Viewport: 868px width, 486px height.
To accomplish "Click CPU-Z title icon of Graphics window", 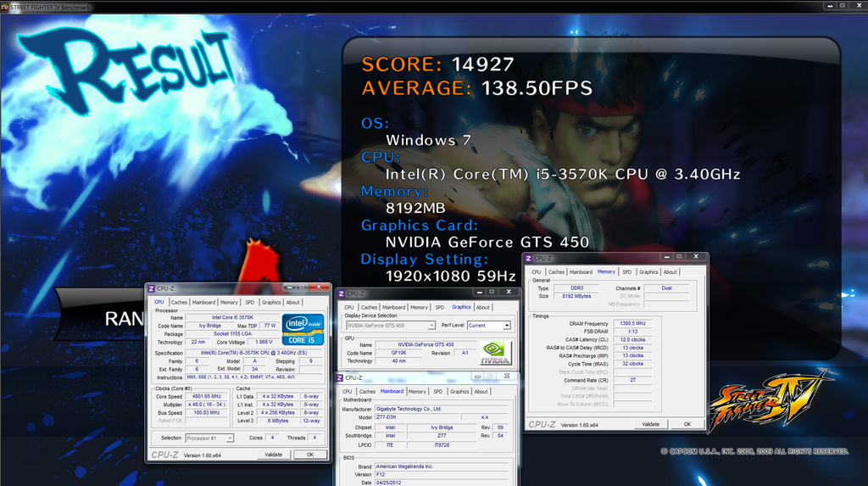I will click(x=342, y=293).
